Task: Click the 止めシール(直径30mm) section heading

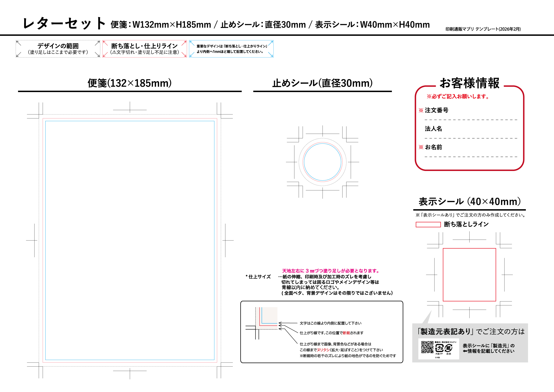Action: (322, 83)
